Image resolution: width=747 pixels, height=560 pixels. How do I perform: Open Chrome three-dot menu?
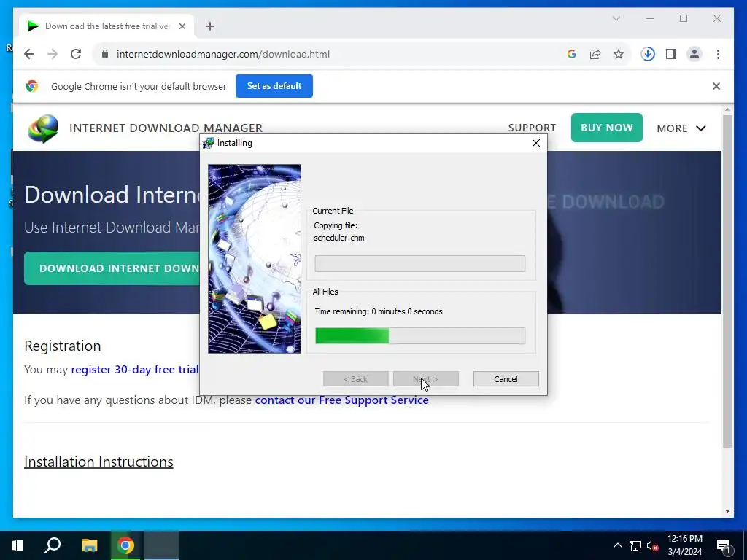point(718,54)
